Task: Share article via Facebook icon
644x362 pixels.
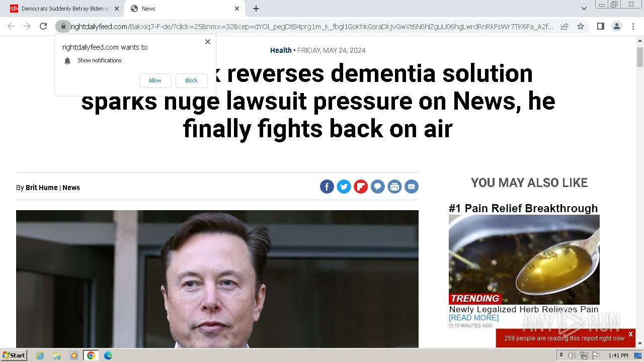Action: tap(327, 187)
